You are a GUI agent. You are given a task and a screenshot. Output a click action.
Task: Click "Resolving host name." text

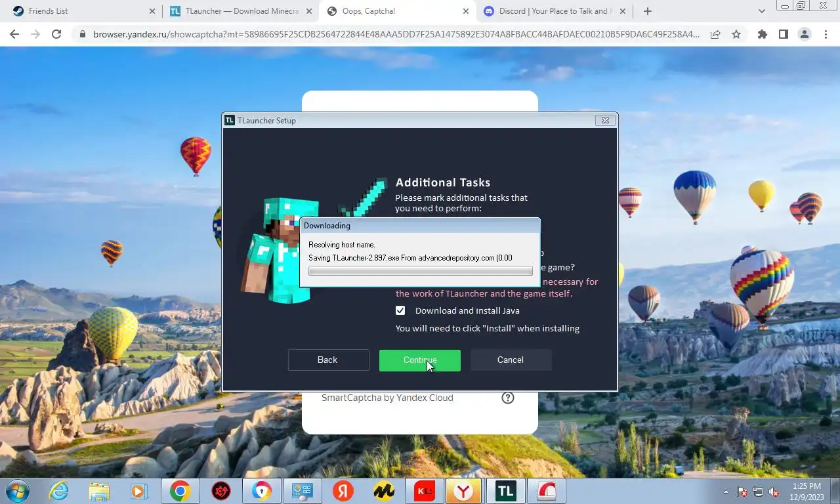pos(342,245)
